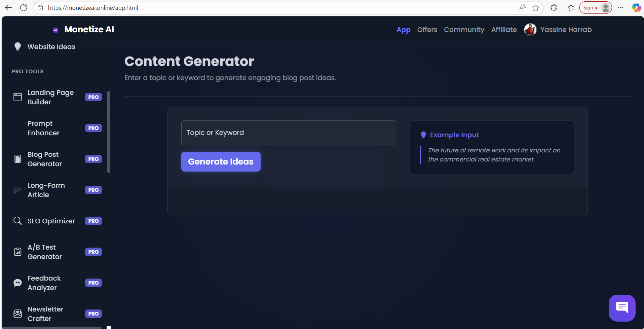Image resolution: width=644 pixels, height=329 pixels.
Task: Click the Read aloud icon in address bar
Action: [522, 8]
